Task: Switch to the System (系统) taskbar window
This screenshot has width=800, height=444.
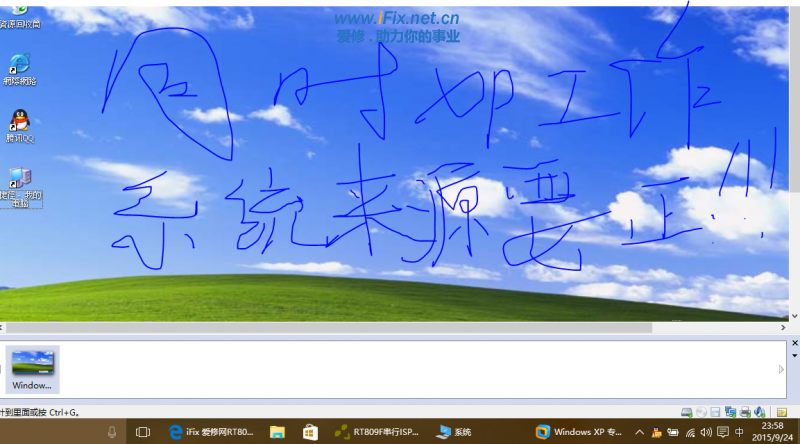Action: 454,432
